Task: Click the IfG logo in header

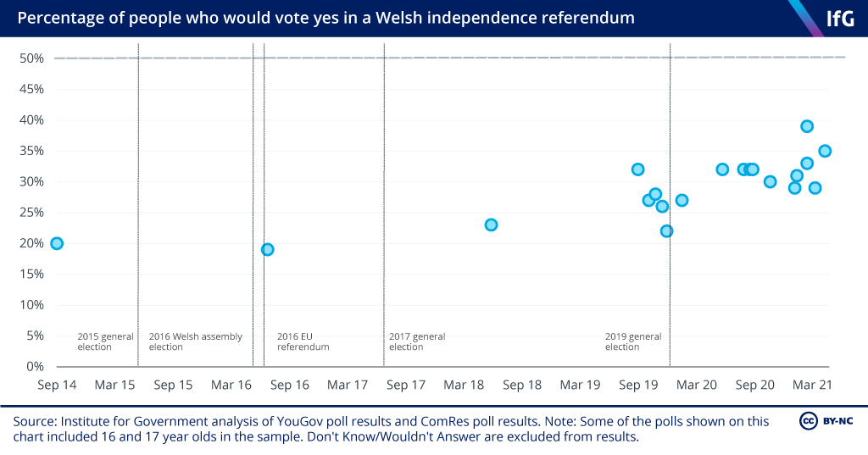Action: tap(840, 19)
